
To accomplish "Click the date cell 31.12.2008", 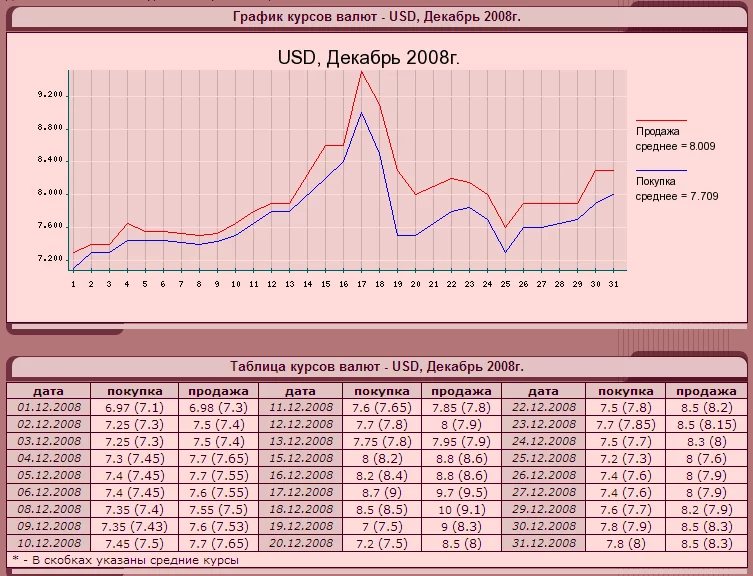I will pos(544,543).
